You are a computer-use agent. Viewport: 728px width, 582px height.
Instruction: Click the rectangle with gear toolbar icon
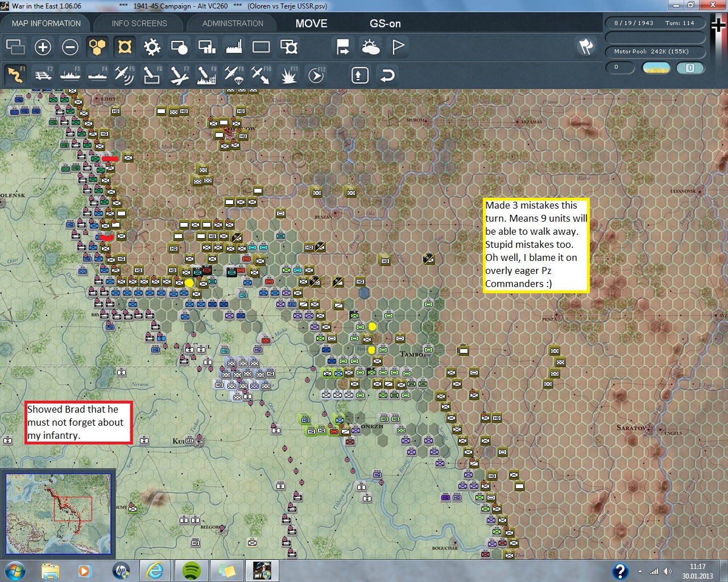289,47
